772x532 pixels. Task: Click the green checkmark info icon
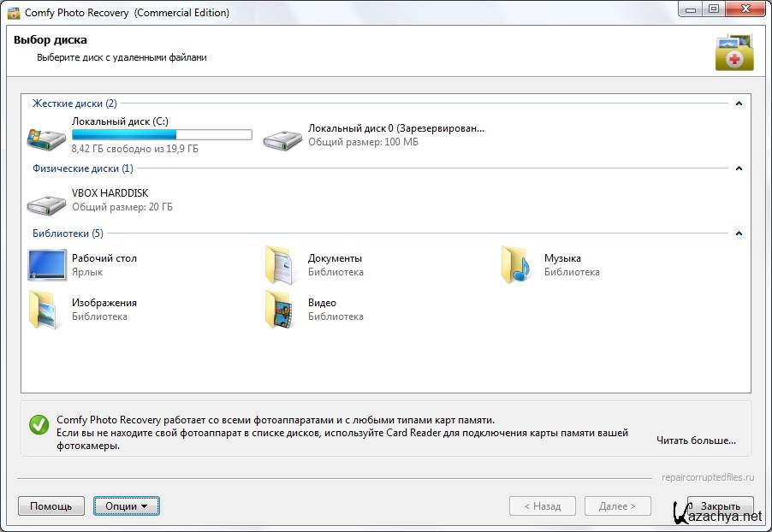(x=39, y=425)
